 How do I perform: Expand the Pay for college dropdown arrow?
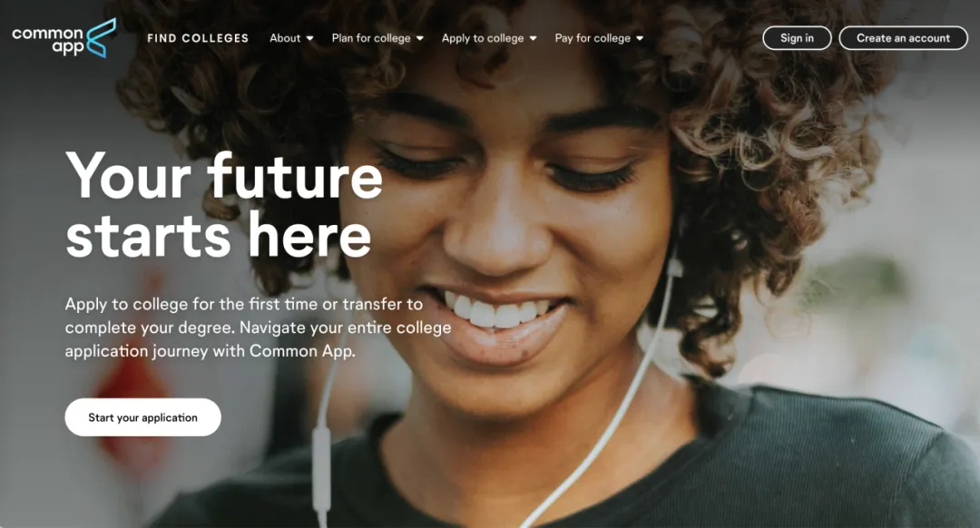640,39
